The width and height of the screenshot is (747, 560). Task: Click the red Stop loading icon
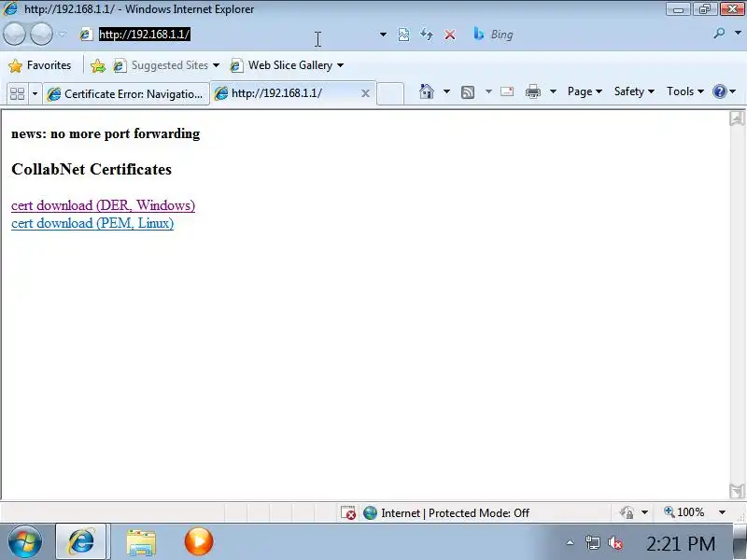click(x=450, y=35)
